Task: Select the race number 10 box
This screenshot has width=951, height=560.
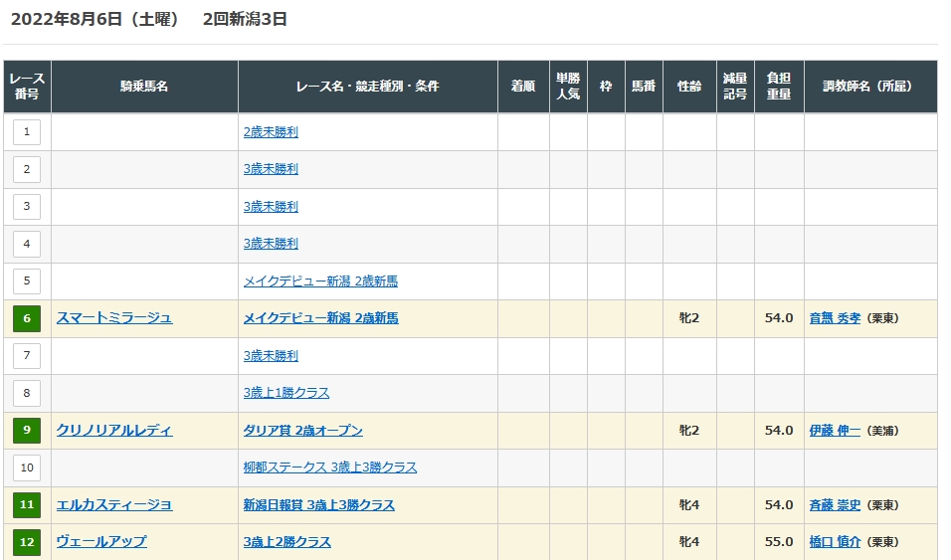Action: coord(27,467)
